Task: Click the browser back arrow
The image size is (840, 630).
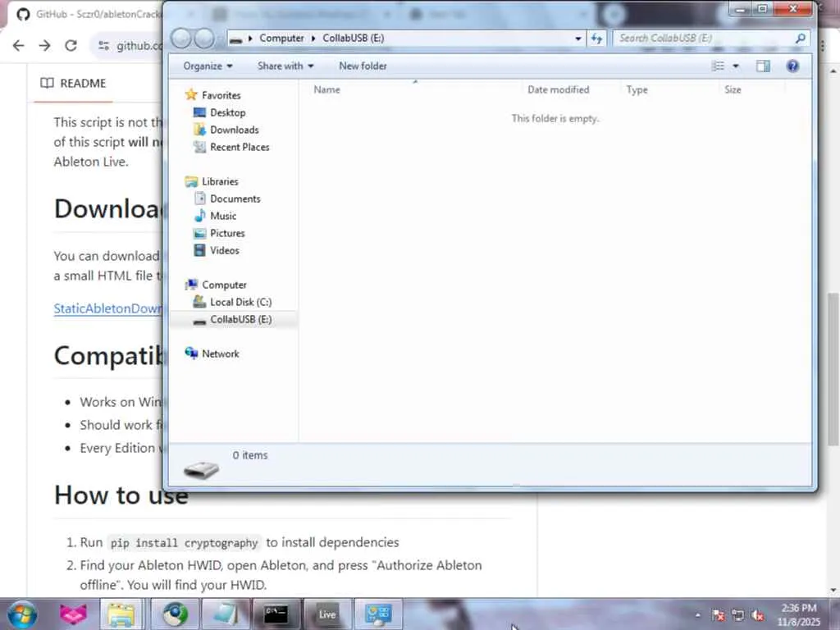Action: pos(19,46)
